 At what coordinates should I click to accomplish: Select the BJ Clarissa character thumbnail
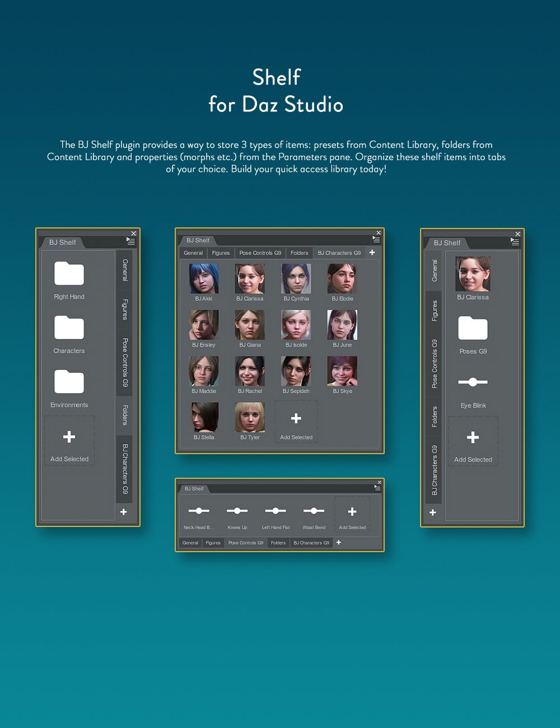[250, 279]
